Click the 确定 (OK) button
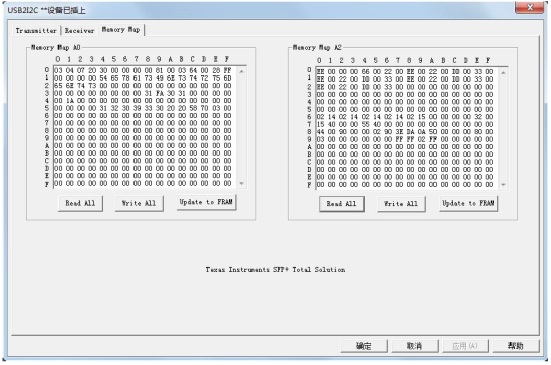 point(364,346)
